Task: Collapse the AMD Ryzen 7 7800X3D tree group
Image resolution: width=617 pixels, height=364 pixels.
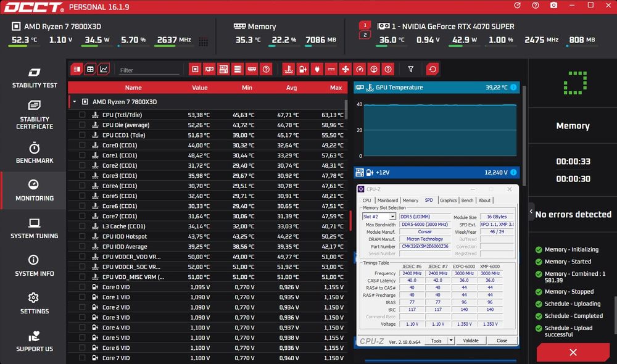Action: coord(75,102)
